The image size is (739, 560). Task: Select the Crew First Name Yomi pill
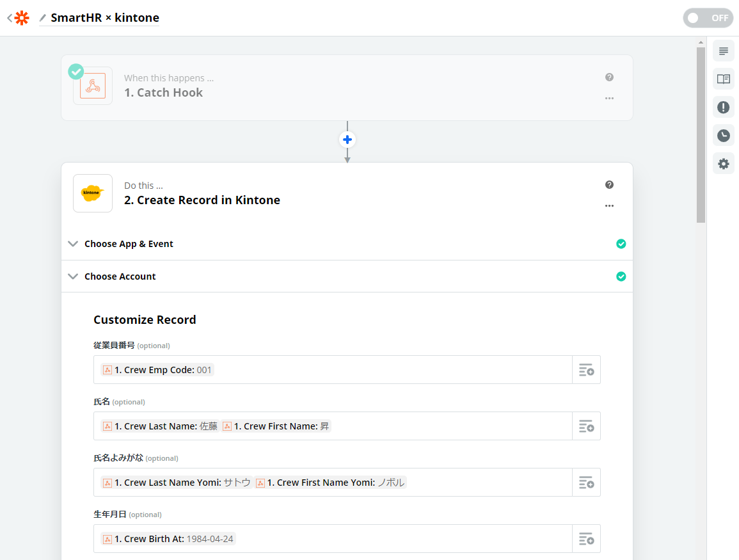click(x=330, y=482)
